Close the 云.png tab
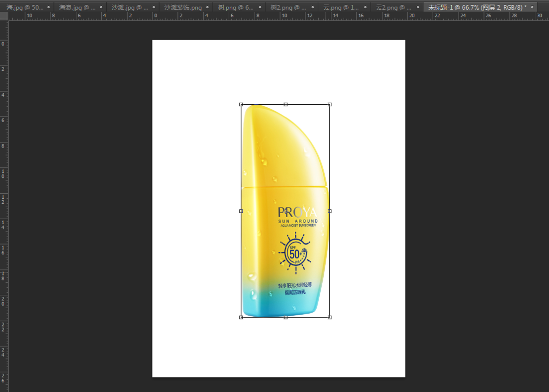549x392 pixels. tap(365, 7)
